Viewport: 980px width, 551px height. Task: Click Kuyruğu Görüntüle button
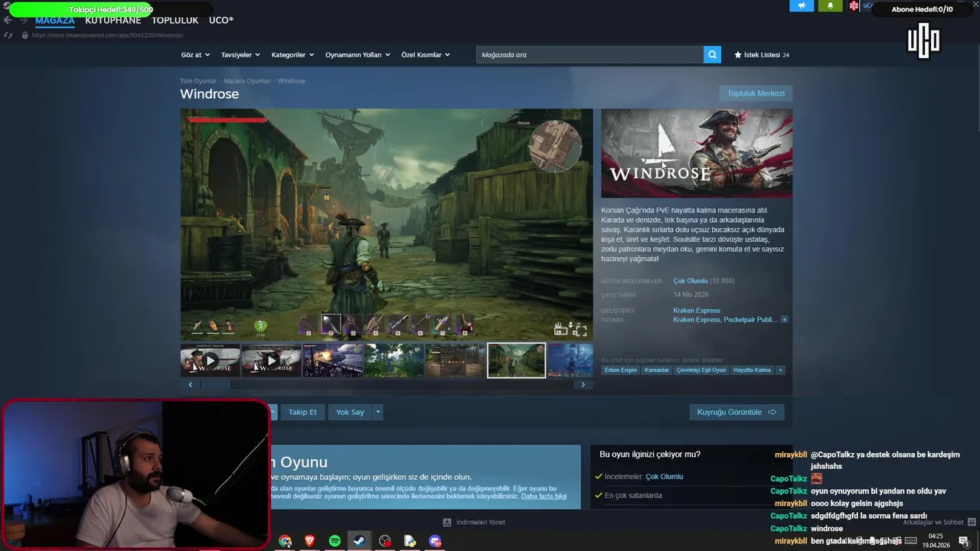pos(737,412)
